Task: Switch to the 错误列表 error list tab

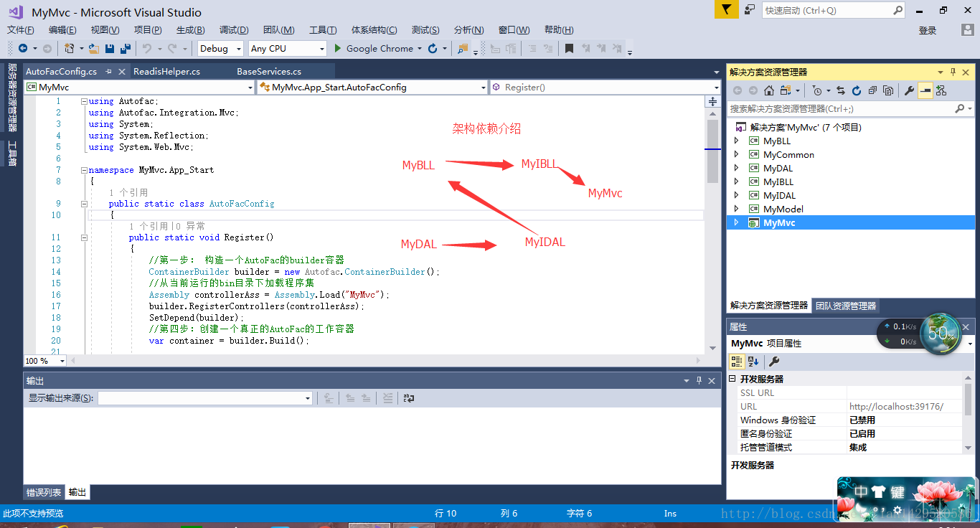Action: [44, 492]
